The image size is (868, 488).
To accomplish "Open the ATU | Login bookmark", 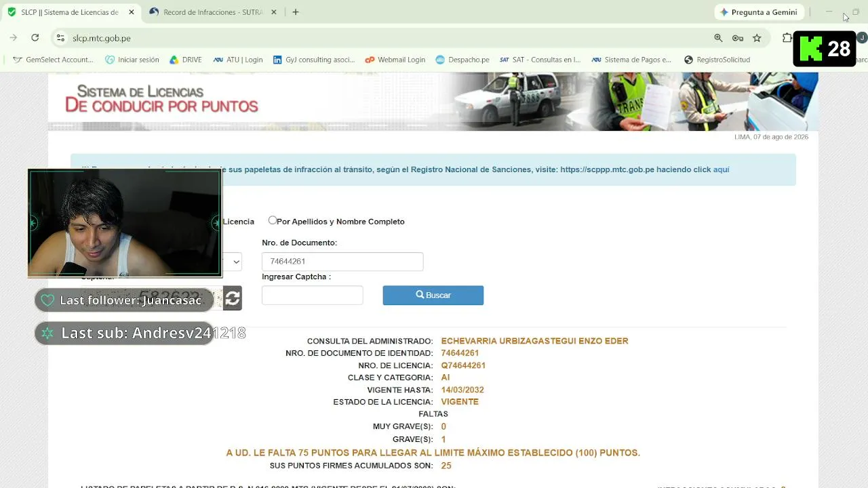I will point(238,60).
